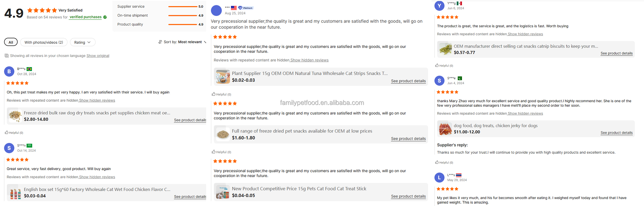Click the Platinum member badge icon

tap(240, 8)
